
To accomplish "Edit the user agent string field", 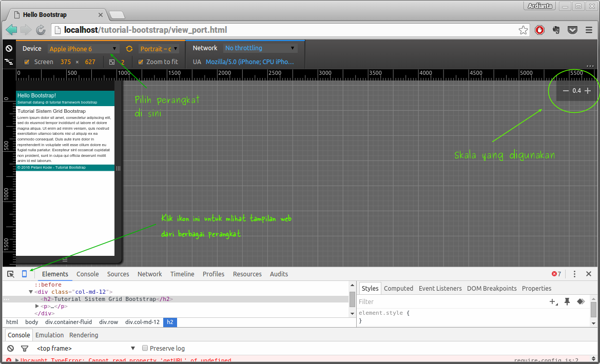I will click(250, 62).
